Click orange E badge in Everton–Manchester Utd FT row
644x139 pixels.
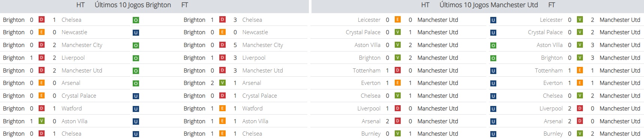pos(580,83)
